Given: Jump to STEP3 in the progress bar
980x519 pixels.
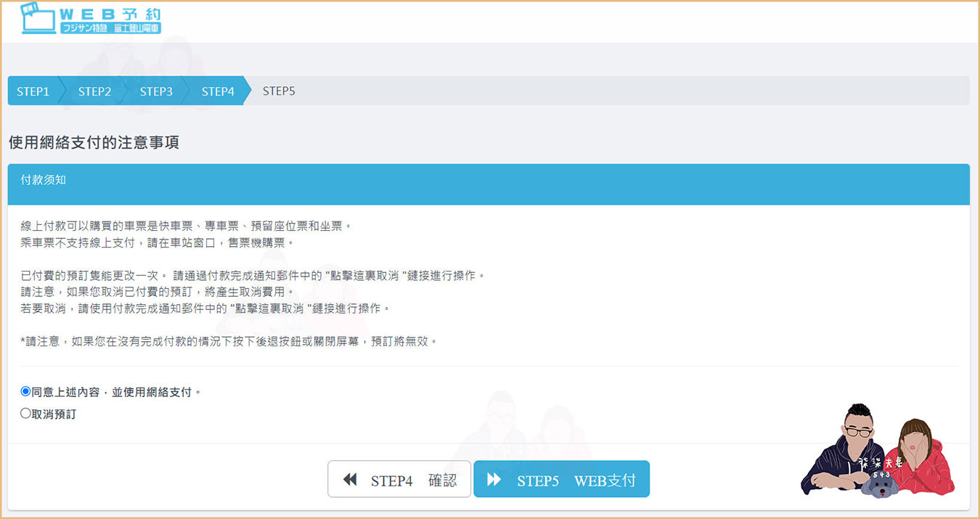Looking at the screenshot, I should click(x=156, y=91).
